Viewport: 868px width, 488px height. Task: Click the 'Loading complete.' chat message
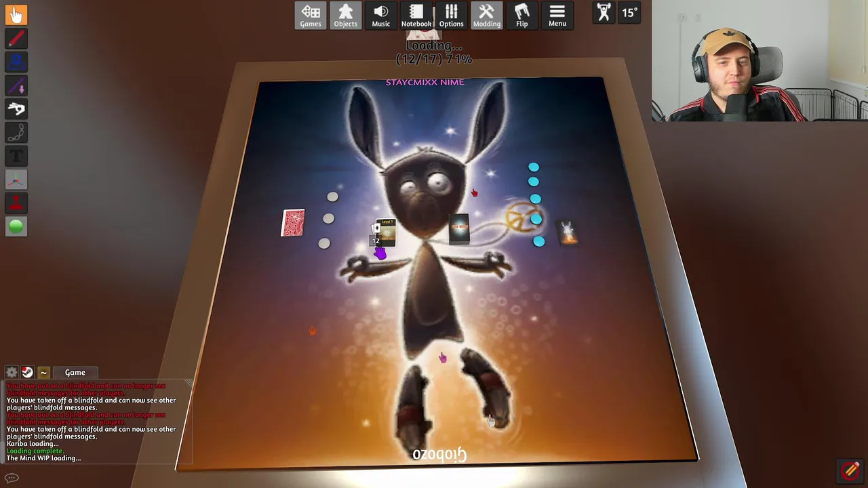(x=35, y=451)
